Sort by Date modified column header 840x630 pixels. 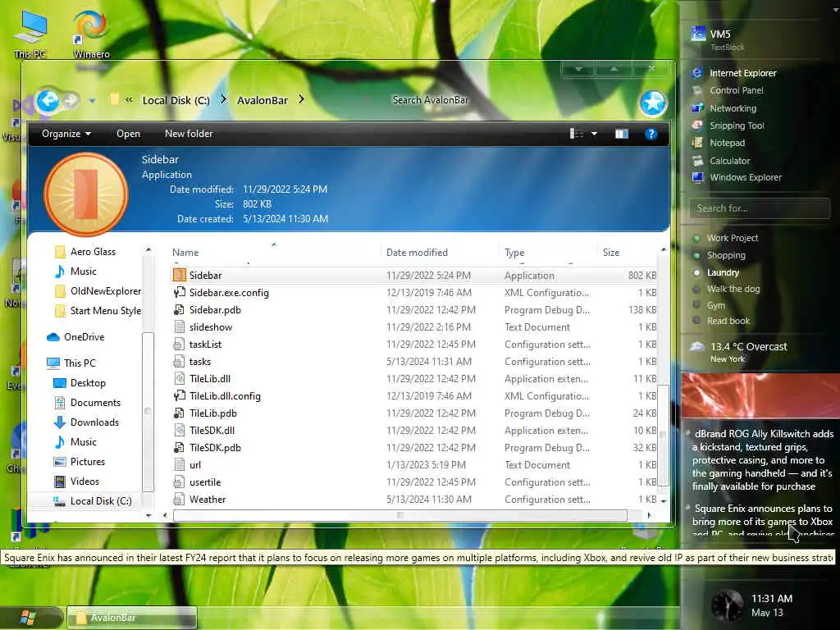click(417, 253)
